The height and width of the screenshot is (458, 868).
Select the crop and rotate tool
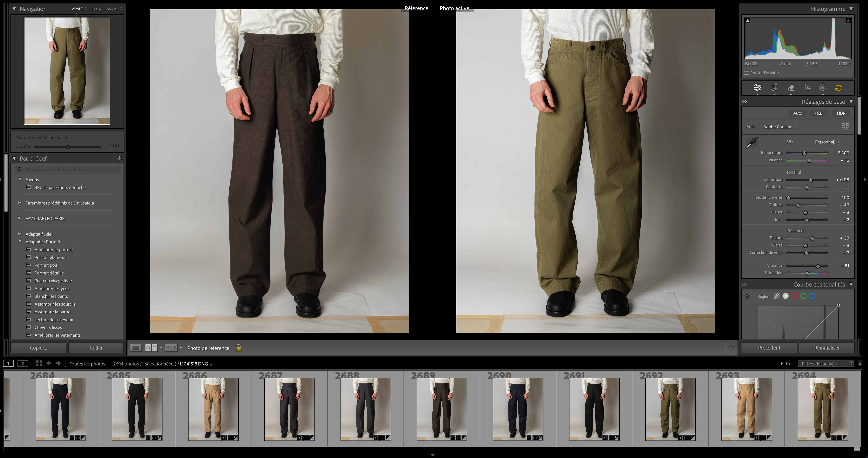774,88
